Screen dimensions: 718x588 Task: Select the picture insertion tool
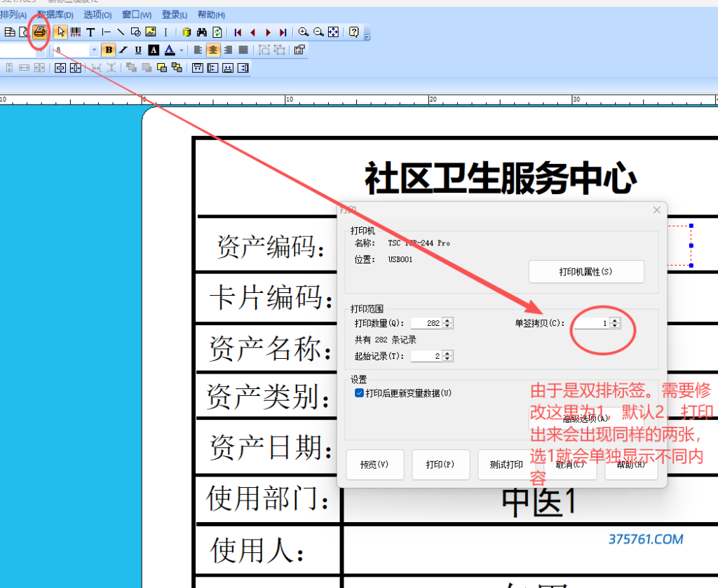pyautogui.click(x=150, y=32)
